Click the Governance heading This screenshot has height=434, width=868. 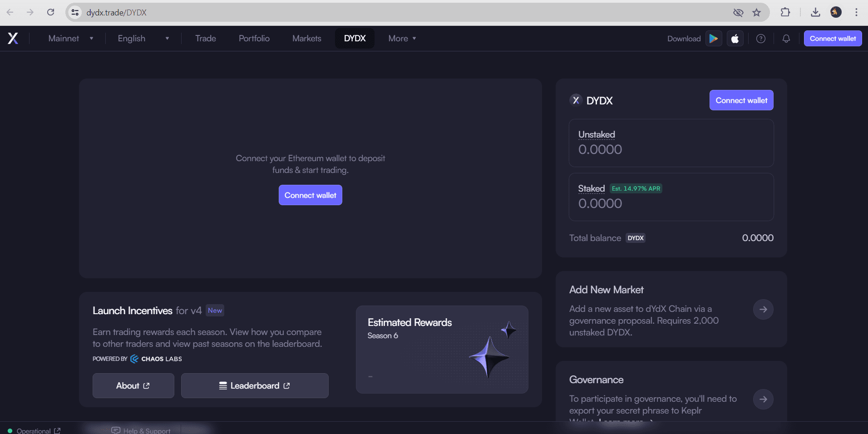[x=597, y=380]
